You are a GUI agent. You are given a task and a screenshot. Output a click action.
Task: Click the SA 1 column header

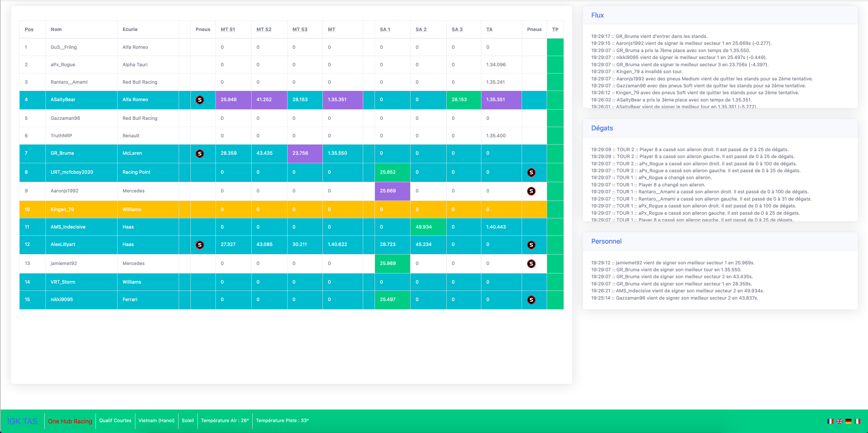385,29
